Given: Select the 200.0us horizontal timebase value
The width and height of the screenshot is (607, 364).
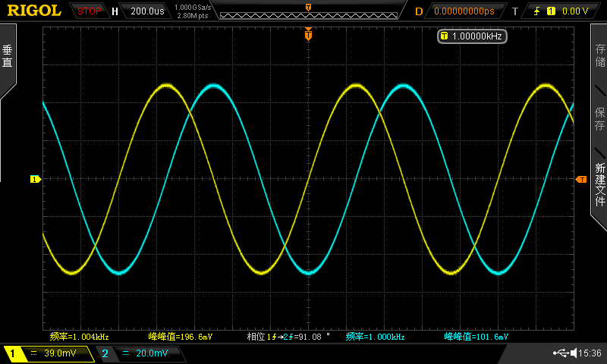Looking at the screenshot, I should [x=147, y=11].
